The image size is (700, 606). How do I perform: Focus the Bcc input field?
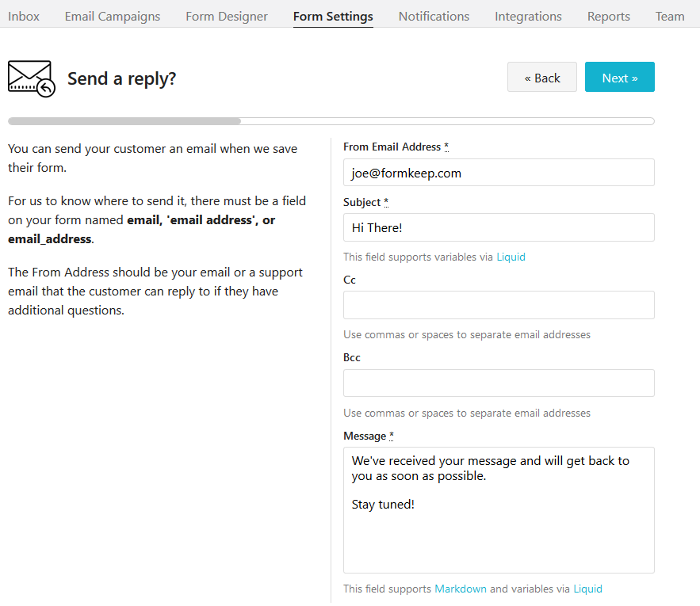pos(499,383)
